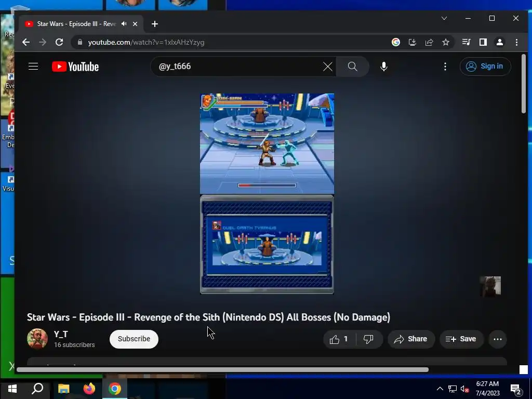The width and height of the screenshot is (532, 399).
Task: Open the Y_T channel name link
Action: (x=61, y=334)
